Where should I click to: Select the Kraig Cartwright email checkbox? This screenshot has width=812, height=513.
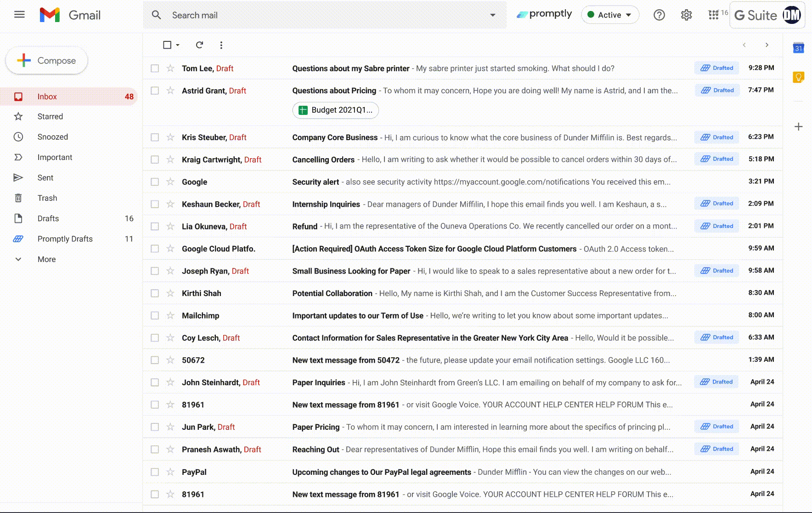point(155,160)
